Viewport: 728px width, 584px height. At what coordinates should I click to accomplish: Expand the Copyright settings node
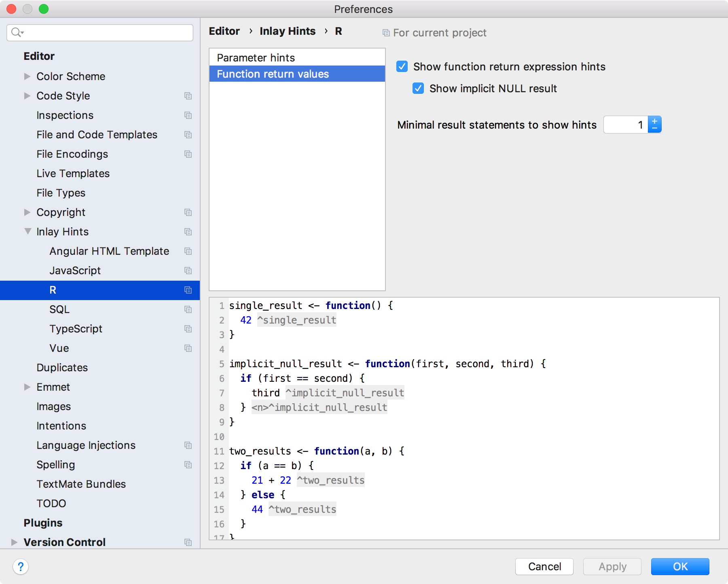(x=27, y=212)
